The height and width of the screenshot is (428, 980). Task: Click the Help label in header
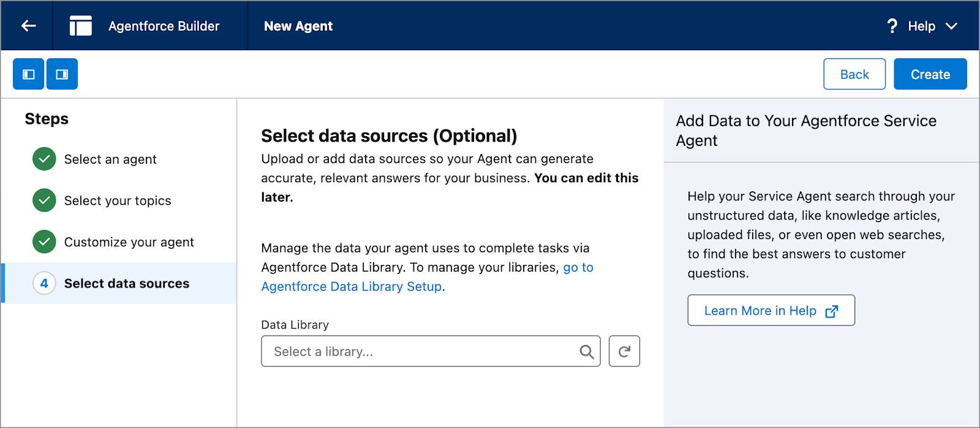(921, 26)
